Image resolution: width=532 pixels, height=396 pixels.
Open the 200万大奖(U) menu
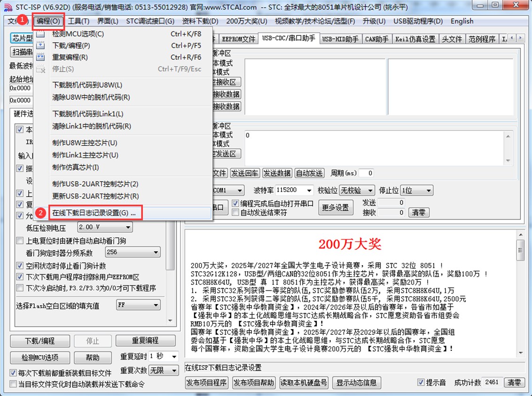click(x=247, y=21)
